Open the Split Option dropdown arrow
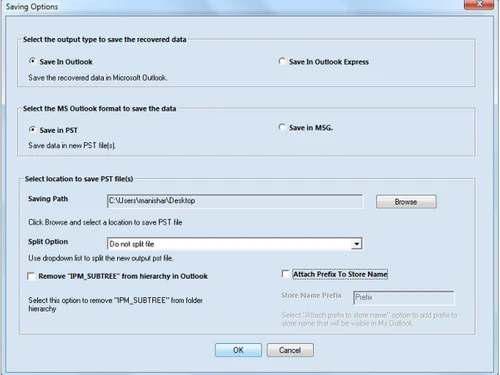Viewport: 500px width, 375px height. (356, 244)
